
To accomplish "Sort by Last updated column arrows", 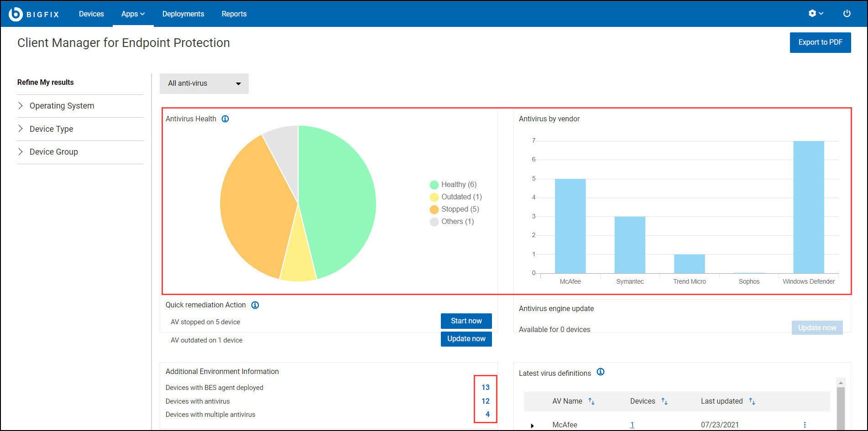I will (x=752, y=401).
